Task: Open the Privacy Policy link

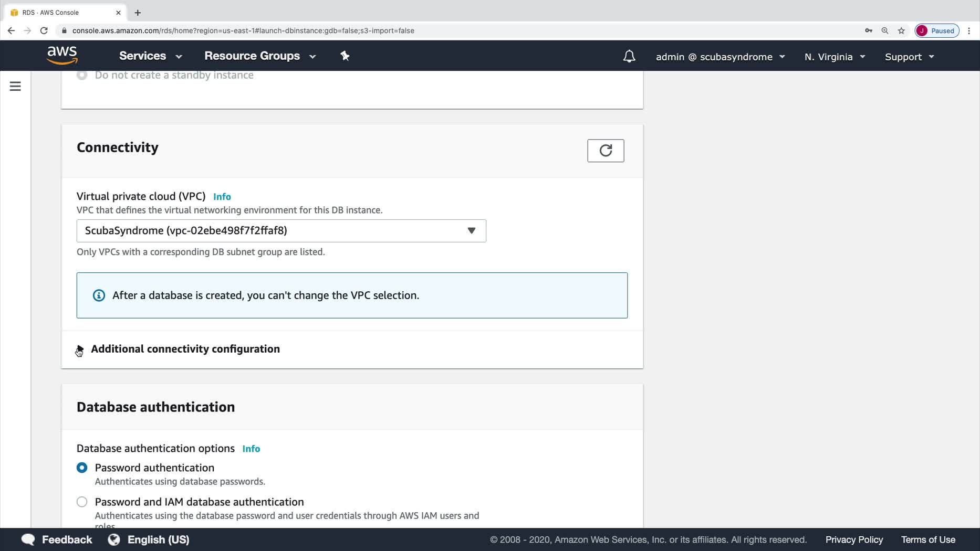Action: tap(853, 539)
